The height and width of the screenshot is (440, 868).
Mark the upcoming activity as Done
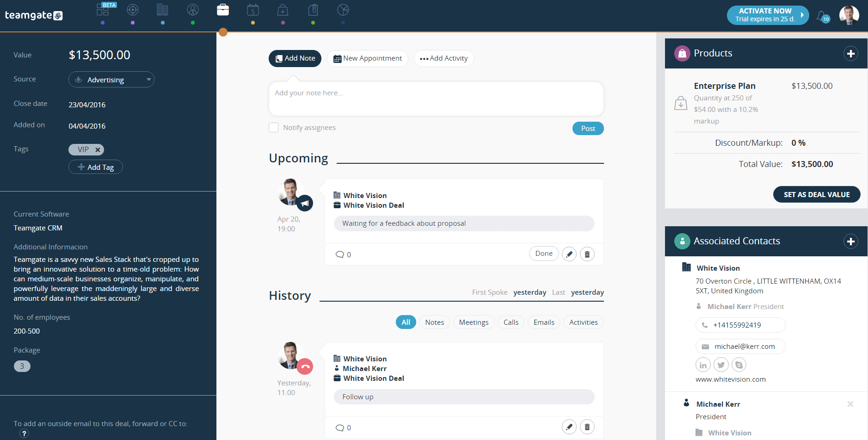(x=544, y=254)
